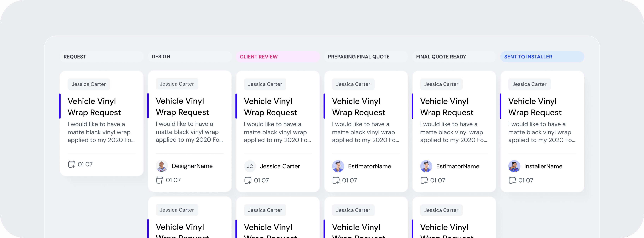Select the SENT TO INSTALLER column header
Viewport: 644px width, 238px height.
pyautogui.click(x=528, y=57)
